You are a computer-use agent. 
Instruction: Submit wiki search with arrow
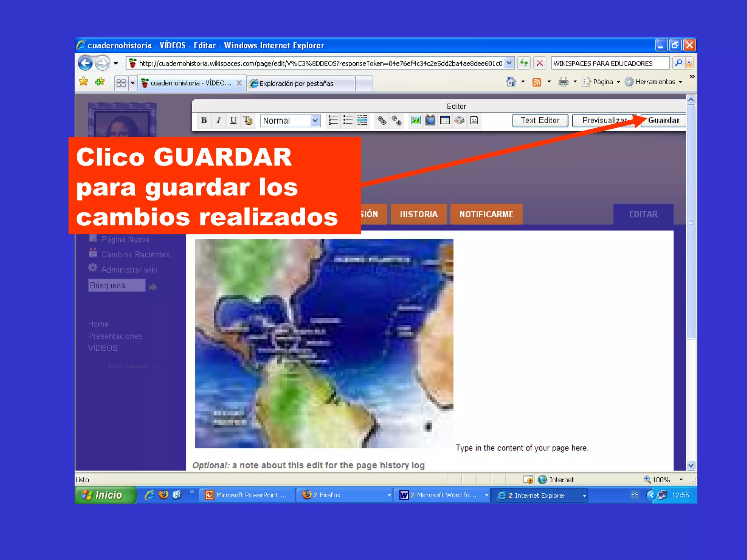(153, 287)
